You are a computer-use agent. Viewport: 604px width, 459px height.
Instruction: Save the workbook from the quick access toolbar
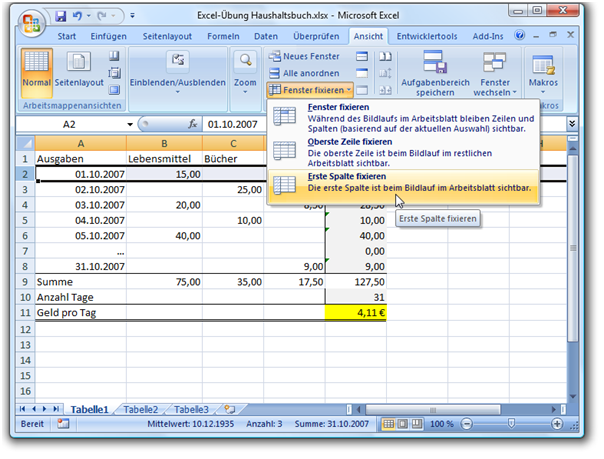pyautogui.click(x=60, y=16)
